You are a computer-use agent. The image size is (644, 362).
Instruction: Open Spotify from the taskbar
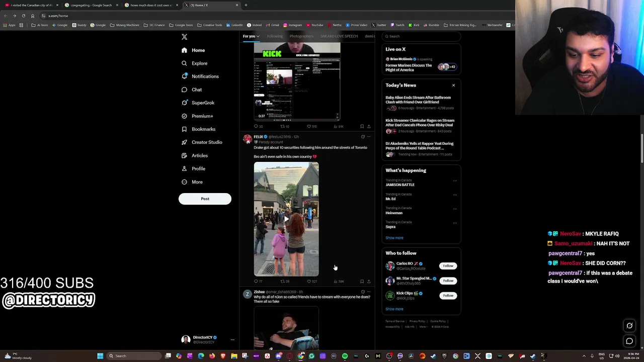(x=345, y=356)
